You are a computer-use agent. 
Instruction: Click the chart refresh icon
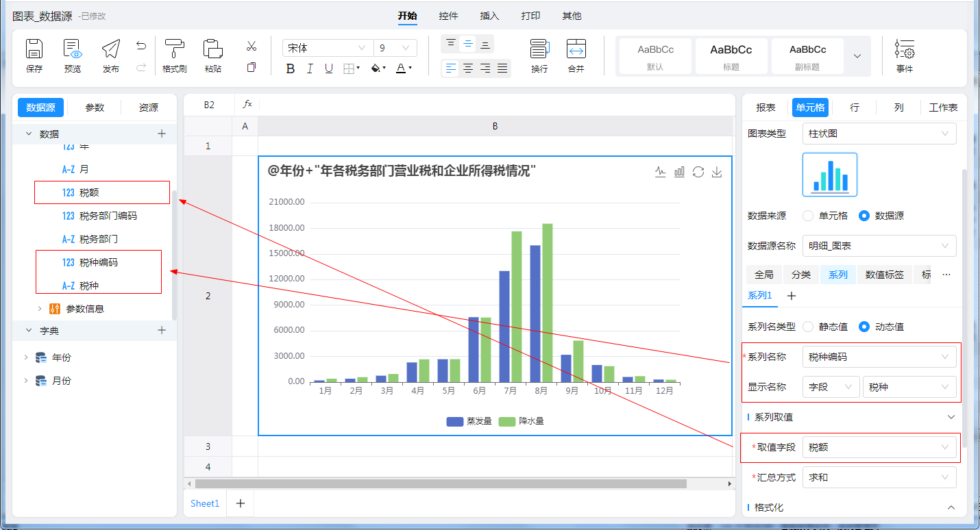coord(698,172)
